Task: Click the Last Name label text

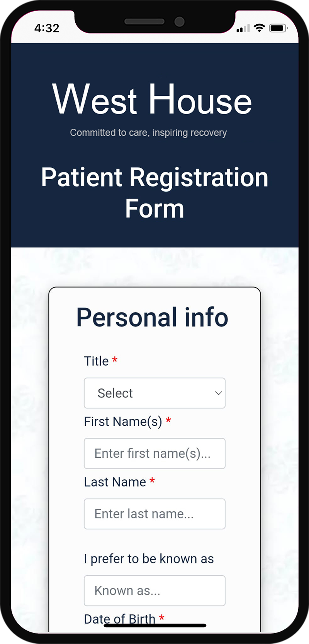Action: click(x=115, y=482)
